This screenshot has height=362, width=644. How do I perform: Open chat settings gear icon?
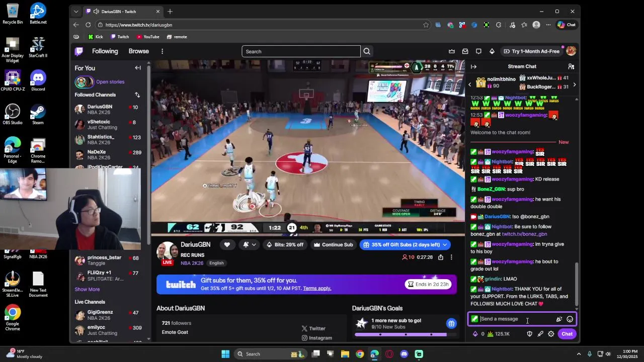pyautogui.click(x=551, y=334)
